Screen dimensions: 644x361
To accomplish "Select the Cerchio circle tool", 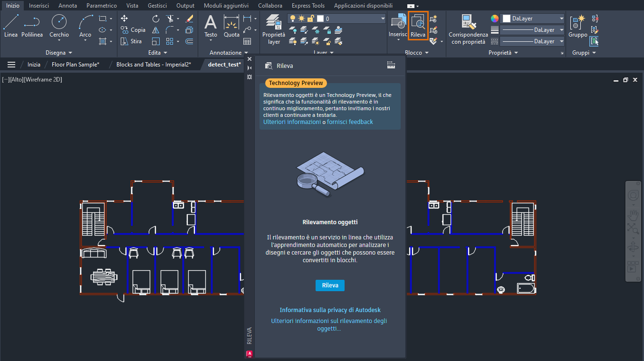I will 59,26.
